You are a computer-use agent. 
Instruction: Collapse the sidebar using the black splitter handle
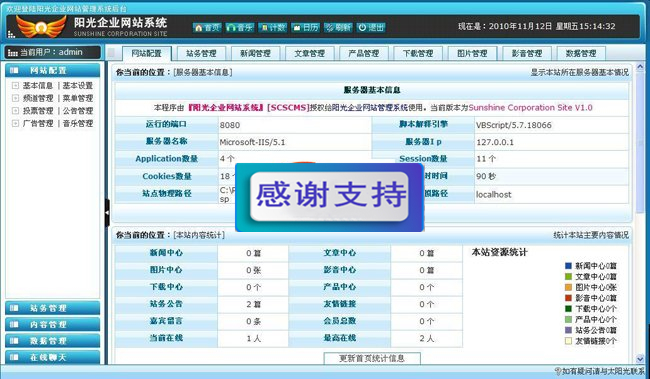point(107,212)
